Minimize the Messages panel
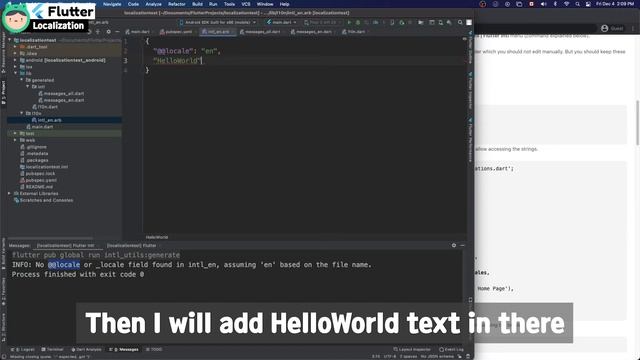The width and height of the screenshot is (640, 360). (x=462, y=245)
